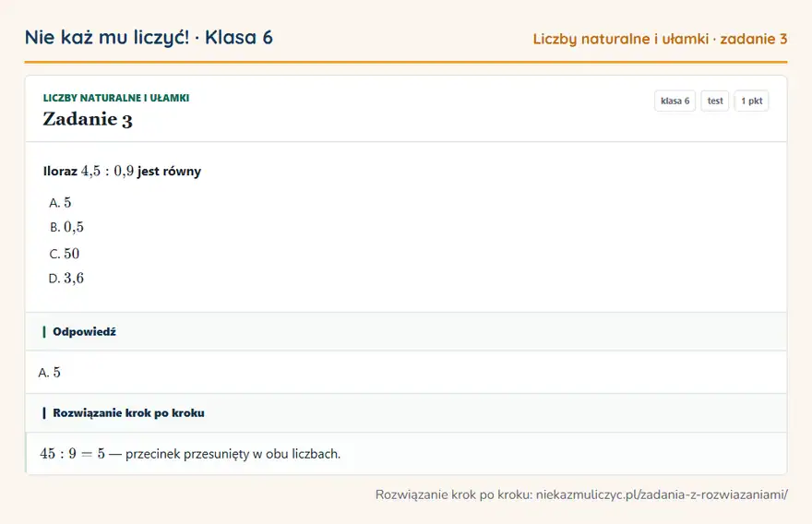Click the 'Nie każ mu liczyć! · Klasa 6' title
The image size is (812, 524).
tap(149, 38)
